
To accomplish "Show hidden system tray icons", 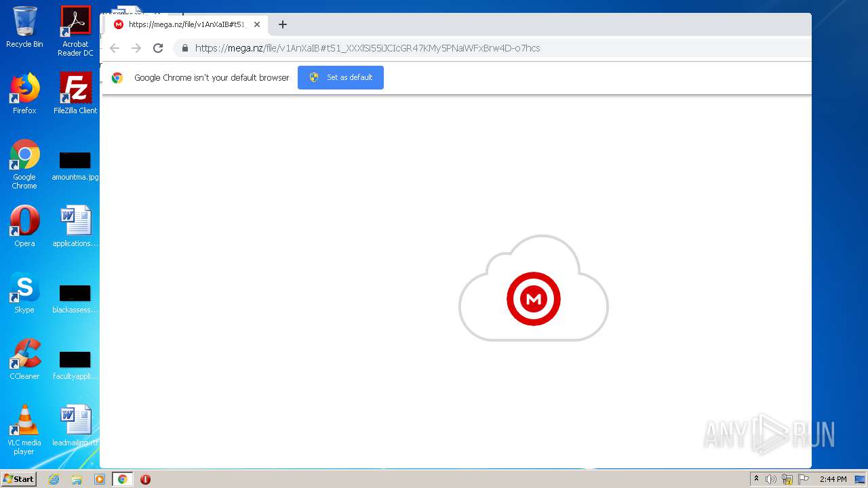I will point(756,479).
